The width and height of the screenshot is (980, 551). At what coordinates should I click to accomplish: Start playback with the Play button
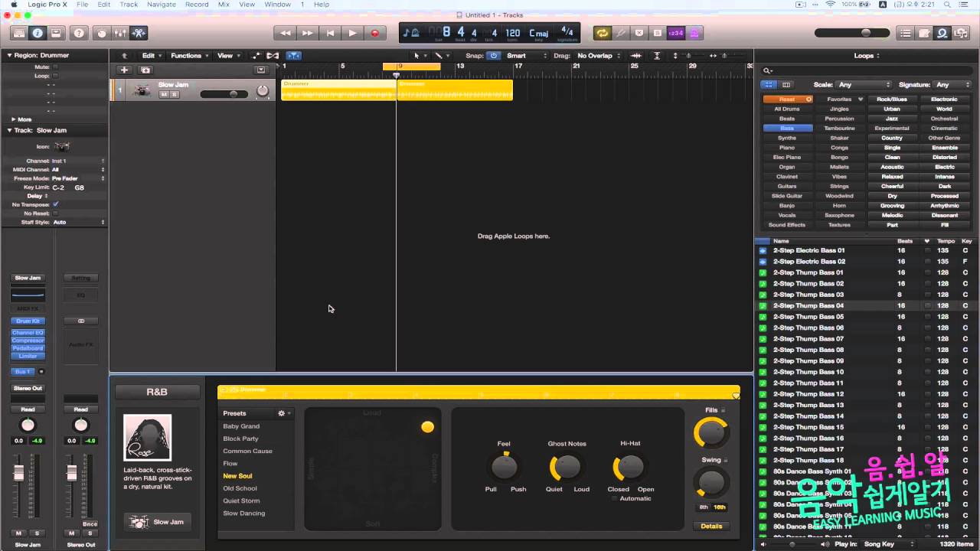point(352,33)
